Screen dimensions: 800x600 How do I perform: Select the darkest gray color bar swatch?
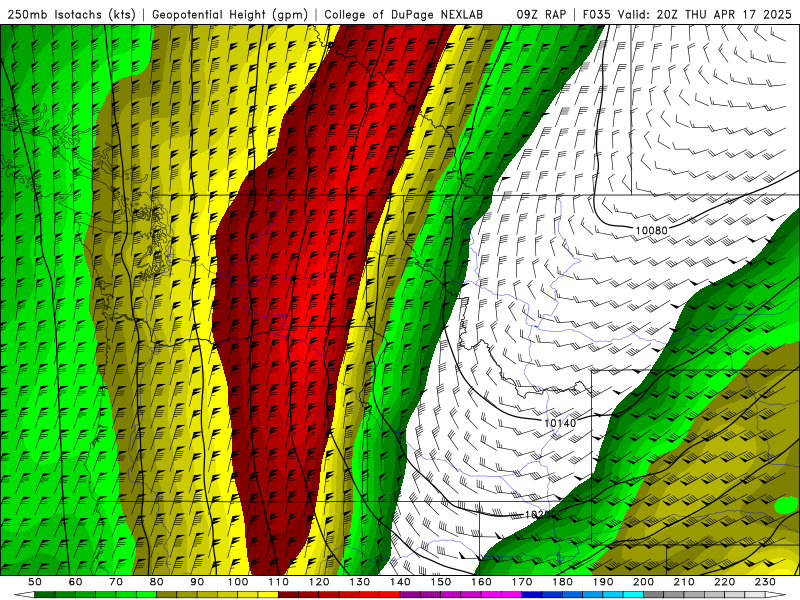point(654,595)
